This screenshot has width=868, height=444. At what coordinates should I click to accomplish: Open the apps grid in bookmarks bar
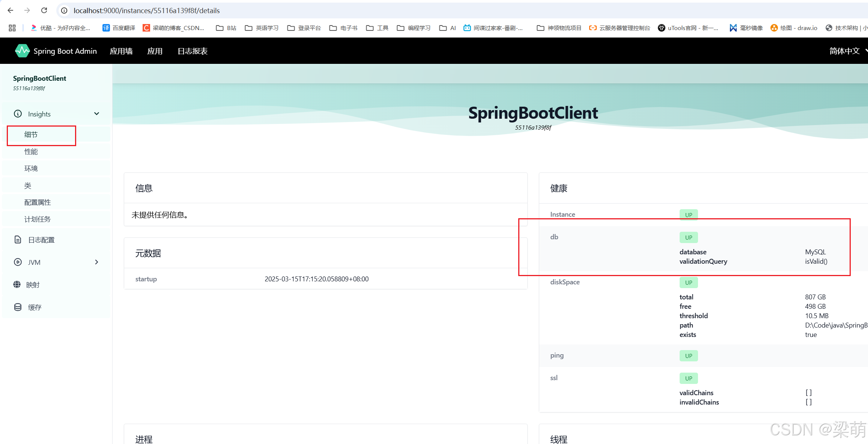pyautogui.click(x=12, y=28)
